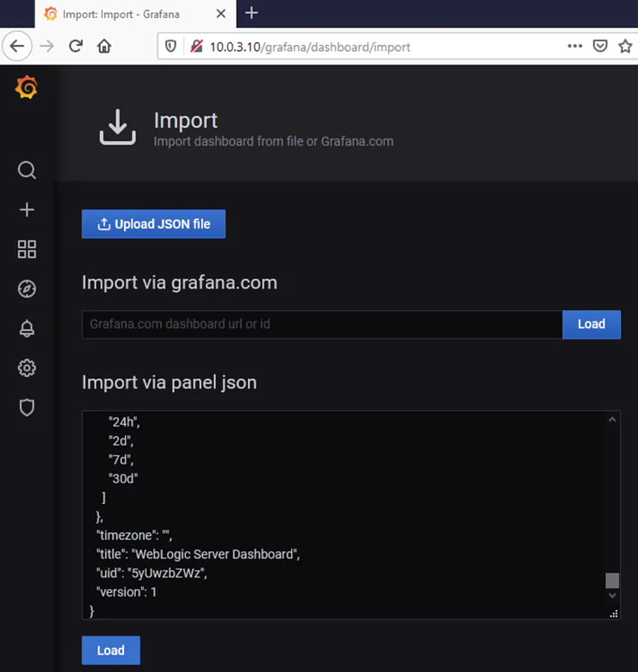The image size is (638, 672).
Task: Click Load next to the grafana.com field
Action: (592, 325)
